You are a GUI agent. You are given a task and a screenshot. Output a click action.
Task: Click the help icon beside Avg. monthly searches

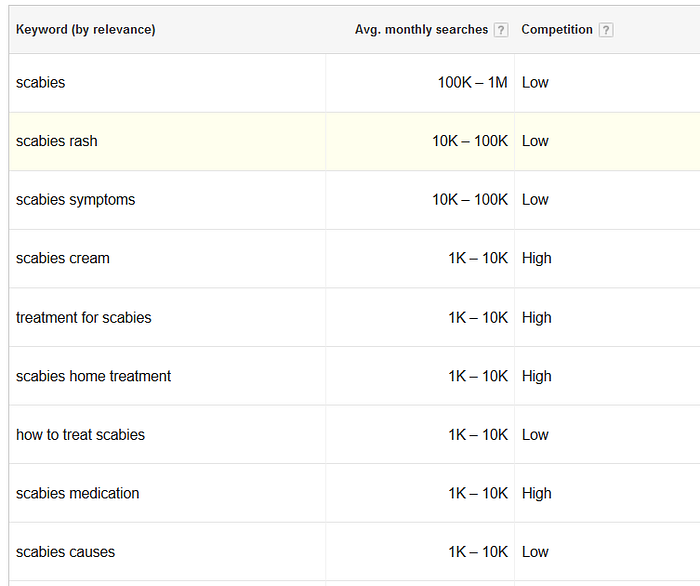pyautogui.click(x=501, y=30)
